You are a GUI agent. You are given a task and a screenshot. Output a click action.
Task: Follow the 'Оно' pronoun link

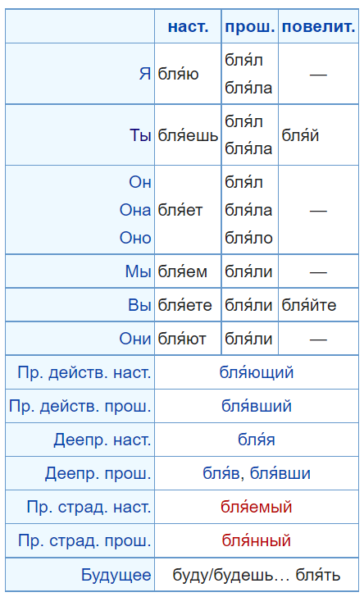pyautogui.click(x=135, y=238)
